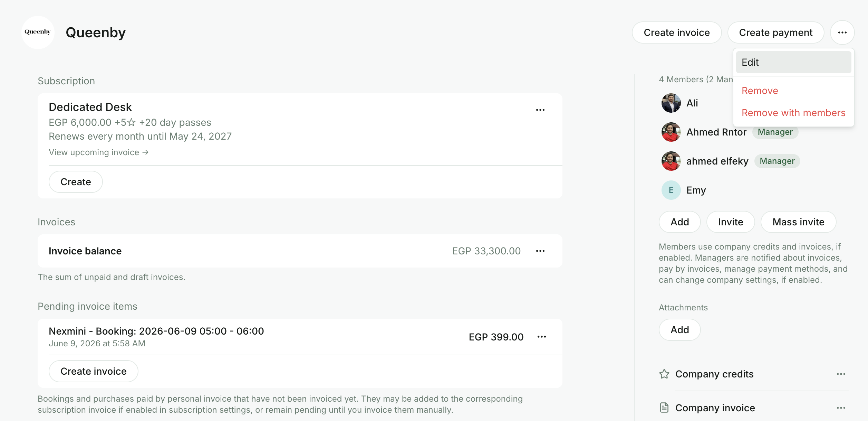The image size is (868, 421).
Task: Click the Company credits star icon
Action: (664, 374)
